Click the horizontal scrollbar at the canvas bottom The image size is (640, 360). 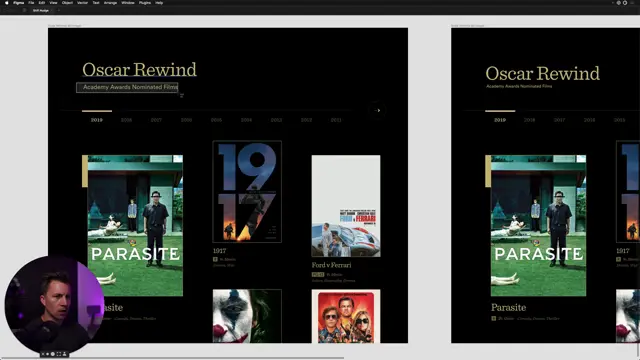click(x=172, y=358)
